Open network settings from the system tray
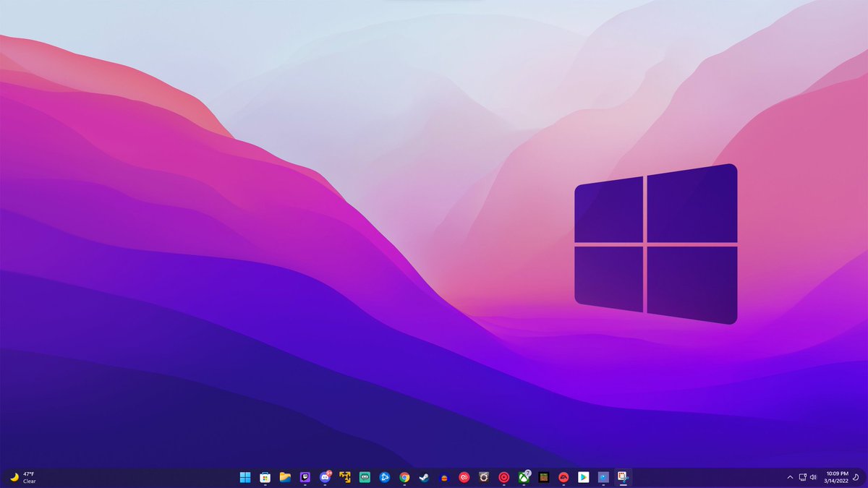The height and width of the screenshot is (488, 868). pos(802,477)
